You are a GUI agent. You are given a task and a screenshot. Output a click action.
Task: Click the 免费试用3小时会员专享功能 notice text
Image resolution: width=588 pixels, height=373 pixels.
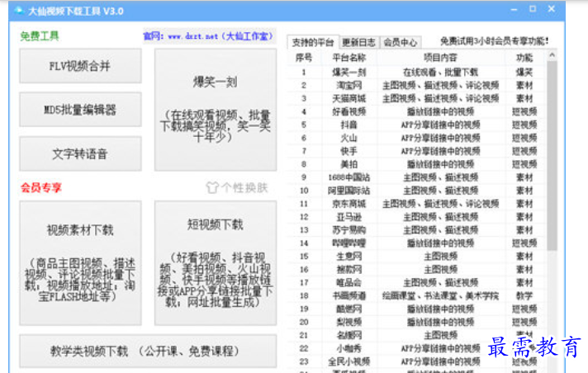pos(494,41)
